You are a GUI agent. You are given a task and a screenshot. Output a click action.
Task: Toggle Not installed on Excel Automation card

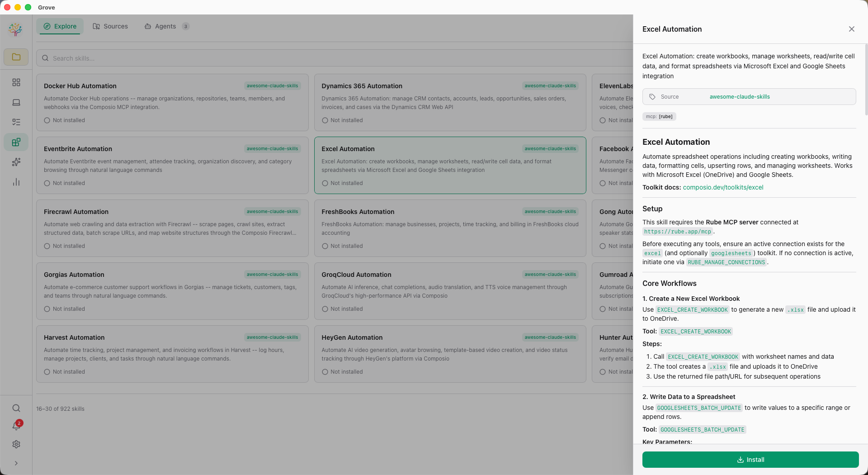[x=342, y=183]
